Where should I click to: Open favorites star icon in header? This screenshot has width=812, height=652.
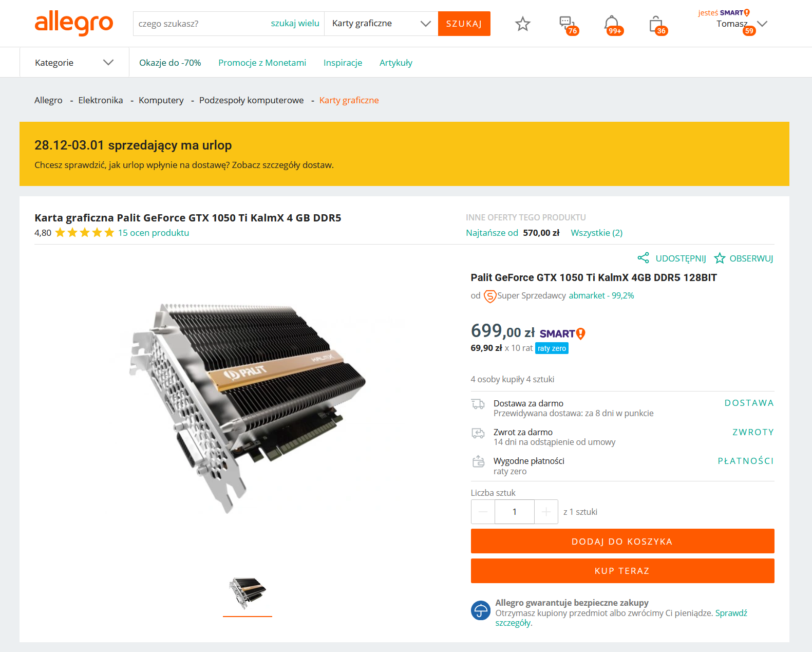click(x=522, y=24)
